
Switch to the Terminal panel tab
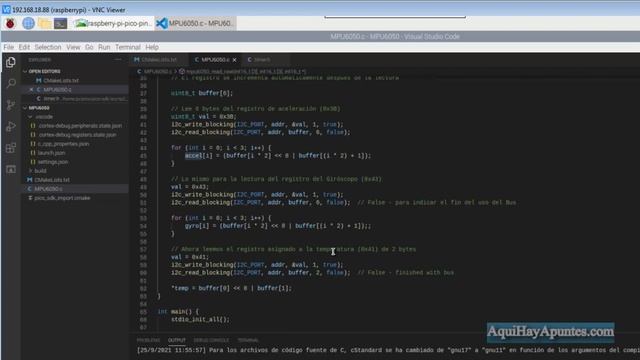point(248,340)
